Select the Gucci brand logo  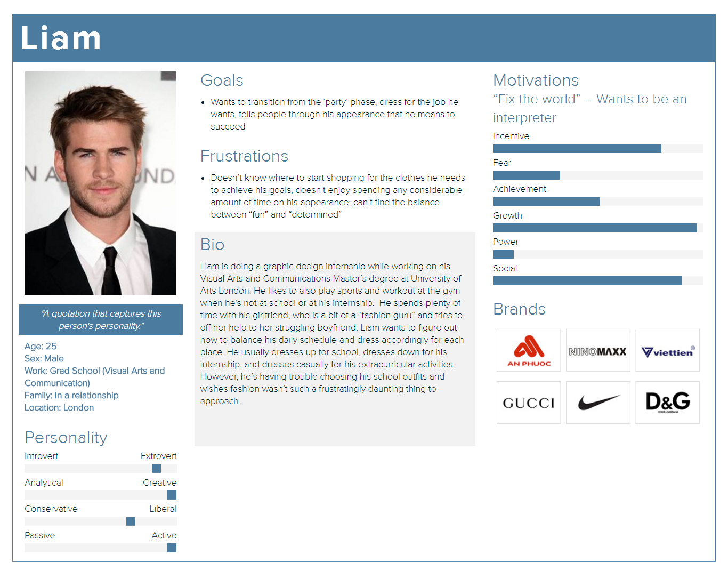click(x=529, y=403)
